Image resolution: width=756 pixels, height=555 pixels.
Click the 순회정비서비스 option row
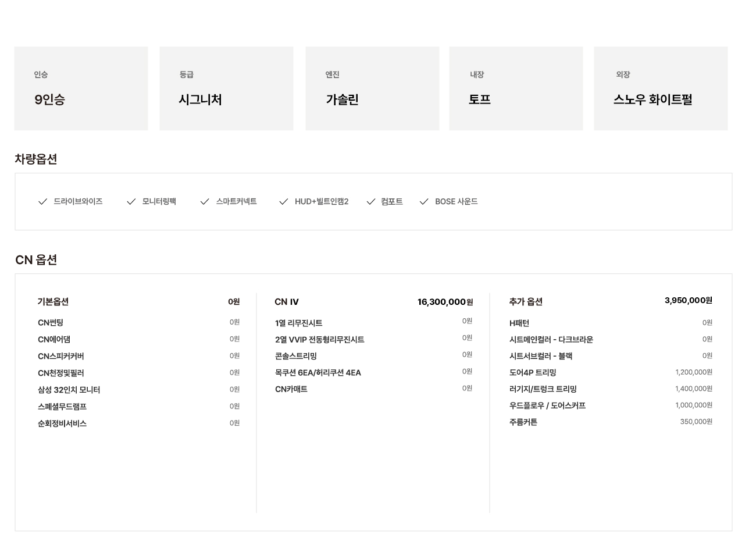138,424
